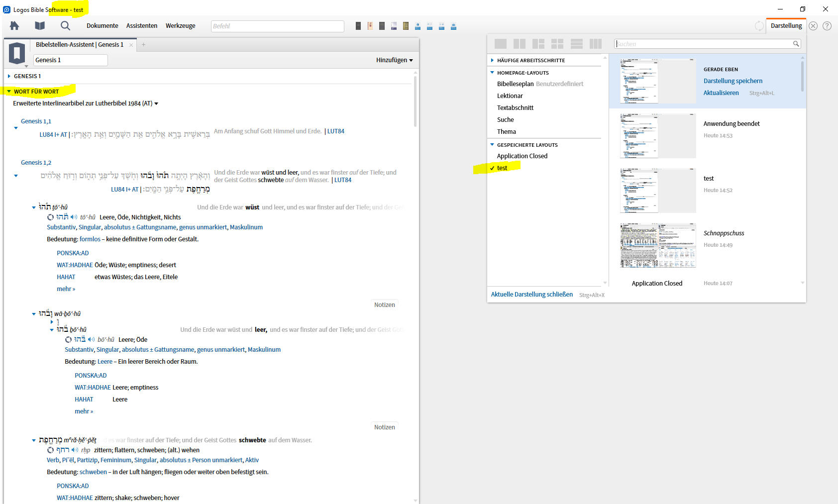
Task: Play pronunciation of bōhû via speaker icon
Action: (91, 339)
